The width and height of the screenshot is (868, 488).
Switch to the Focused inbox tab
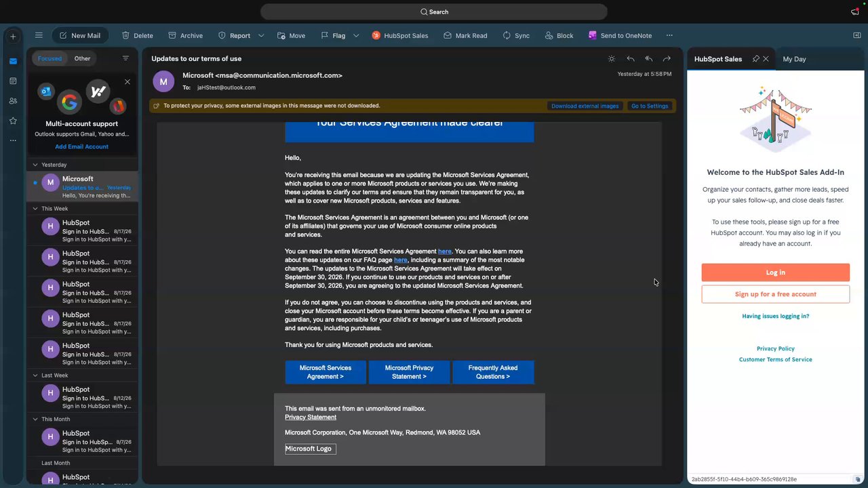pyautogui.click(x=50, y=58)
